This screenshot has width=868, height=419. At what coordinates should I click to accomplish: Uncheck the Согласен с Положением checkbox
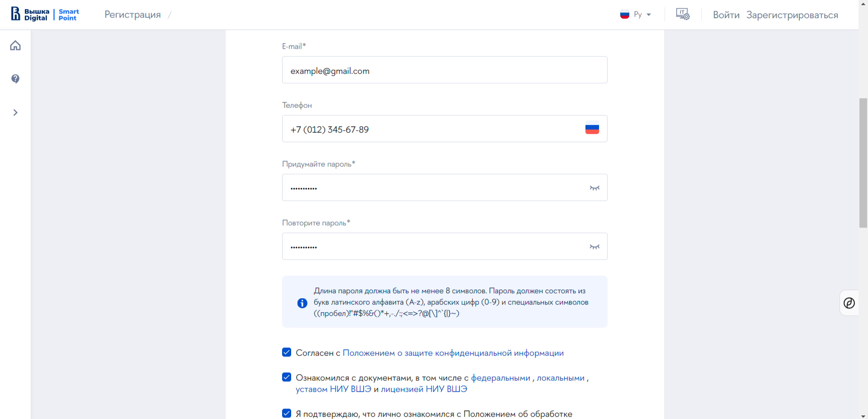pyautogui.click(x=287, y=352)
